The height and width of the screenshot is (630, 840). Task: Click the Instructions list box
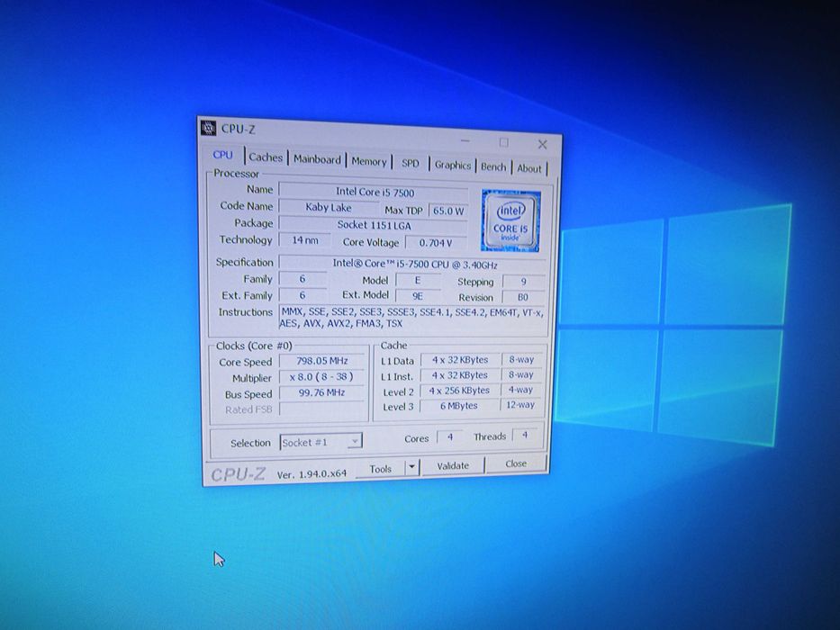[x=412, y=317]
